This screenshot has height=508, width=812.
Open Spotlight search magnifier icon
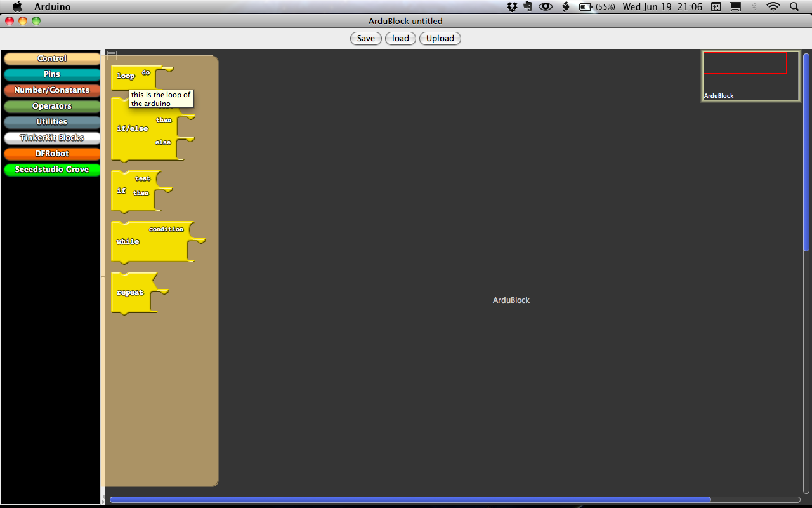794,6
